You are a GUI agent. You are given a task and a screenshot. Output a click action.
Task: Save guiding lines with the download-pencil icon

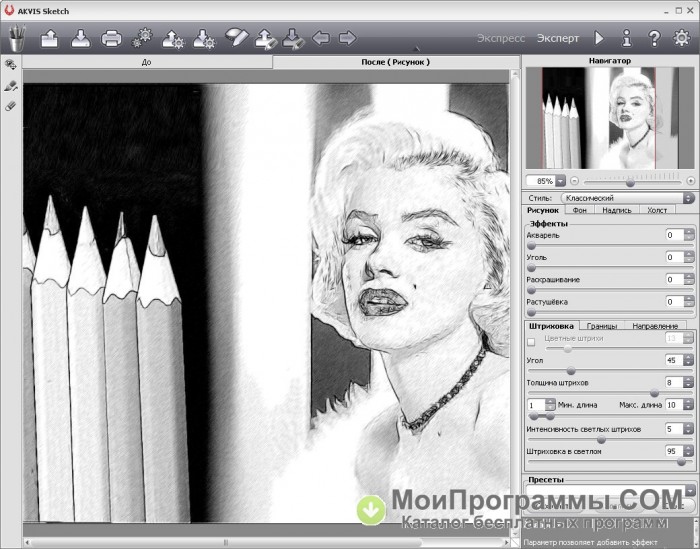coord(293,39)
